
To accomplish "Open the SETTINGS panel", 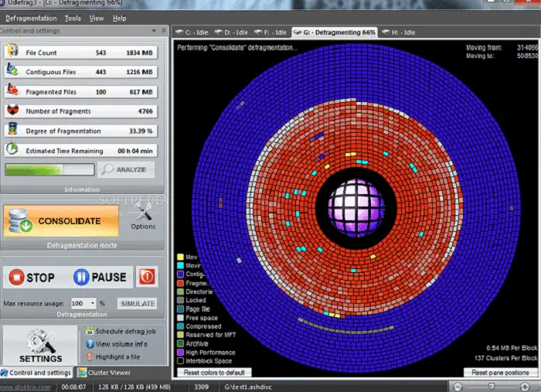I will tap(40, 345).
